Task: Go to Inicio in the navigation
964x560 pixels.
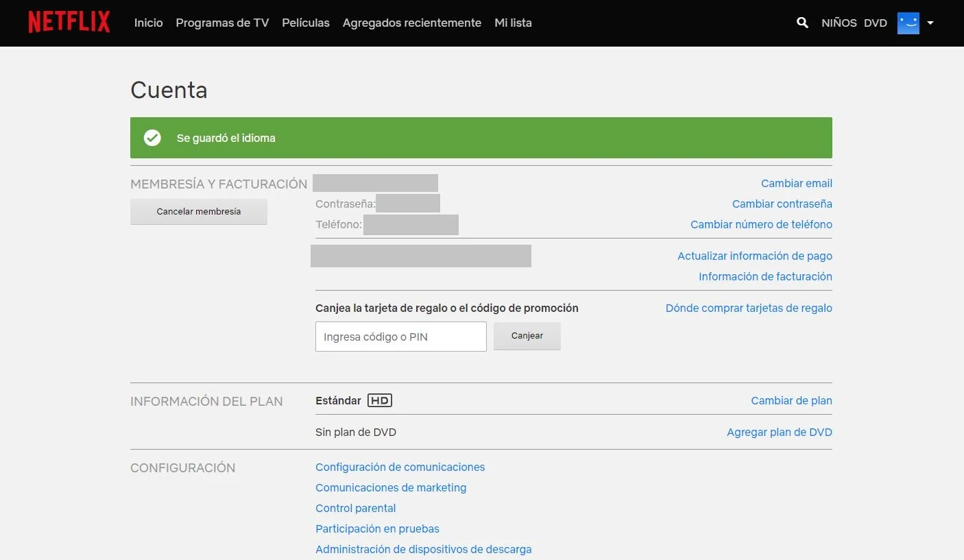Action: 149,23
